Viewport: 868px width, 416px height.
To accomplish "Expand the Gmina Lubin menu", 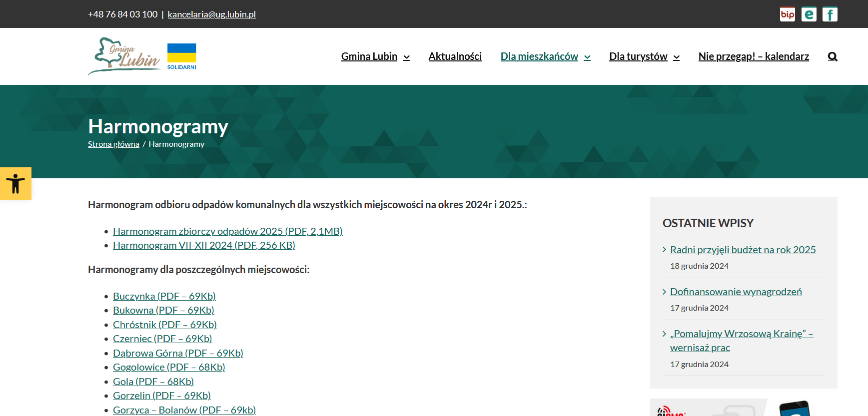I will (x=375, y=56).
